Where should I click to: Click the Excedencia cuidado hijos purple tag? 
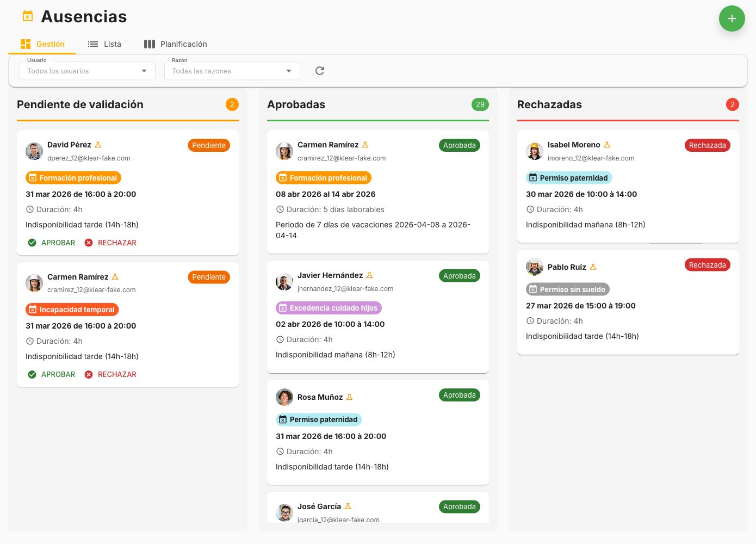pos(329,308)
